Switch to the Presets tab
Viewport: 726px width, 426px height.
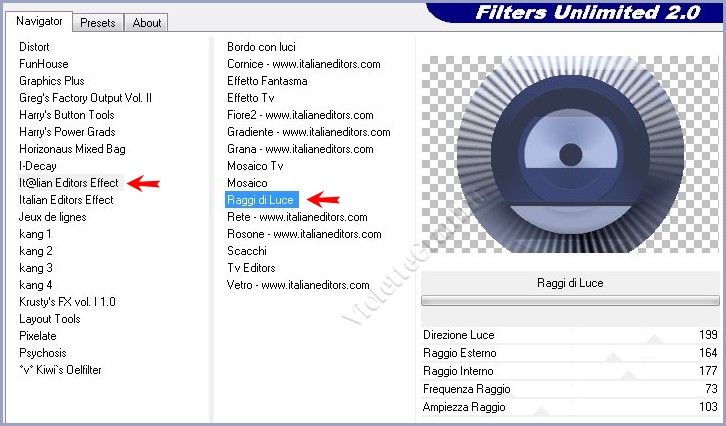point(98,22)
